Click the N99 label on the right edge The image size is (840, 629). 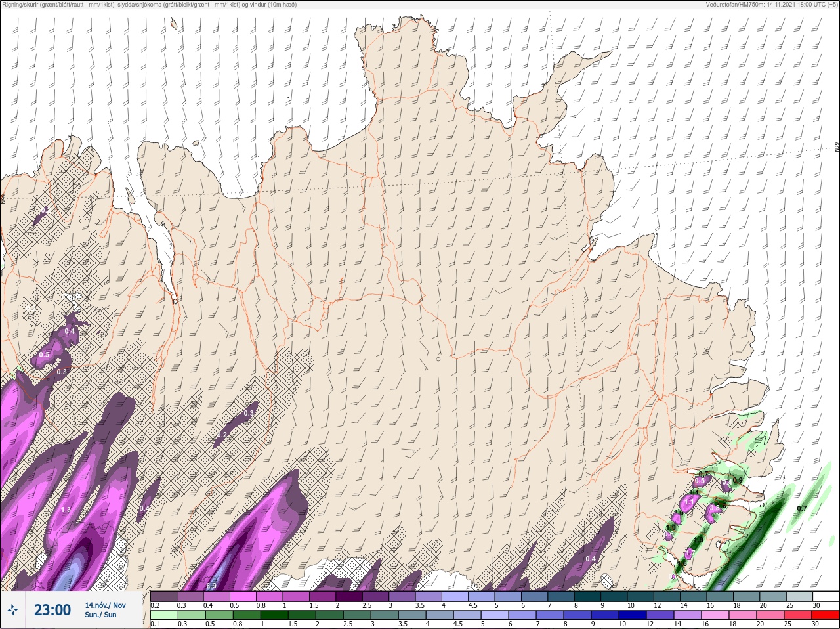pyautogui.click(x=837, y=148)
